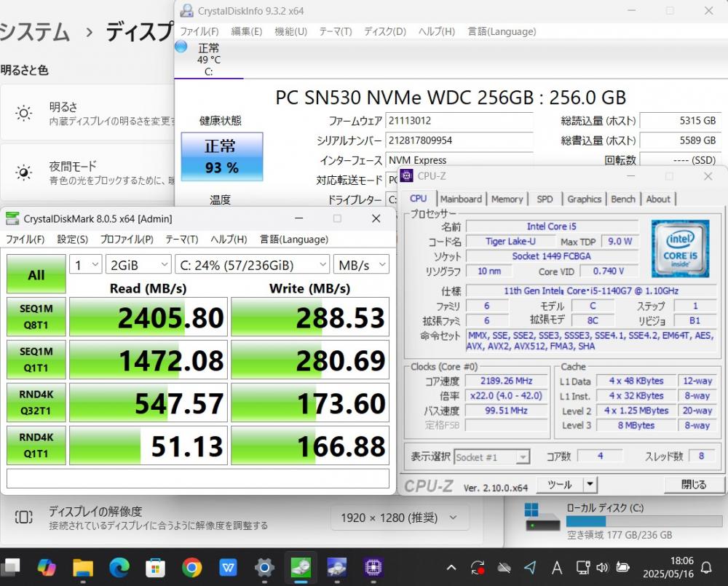Open CrystalDiskInfo 機能(U) menu
The height and width of the screenshot is (586, 728).
(x=290, y=31)
